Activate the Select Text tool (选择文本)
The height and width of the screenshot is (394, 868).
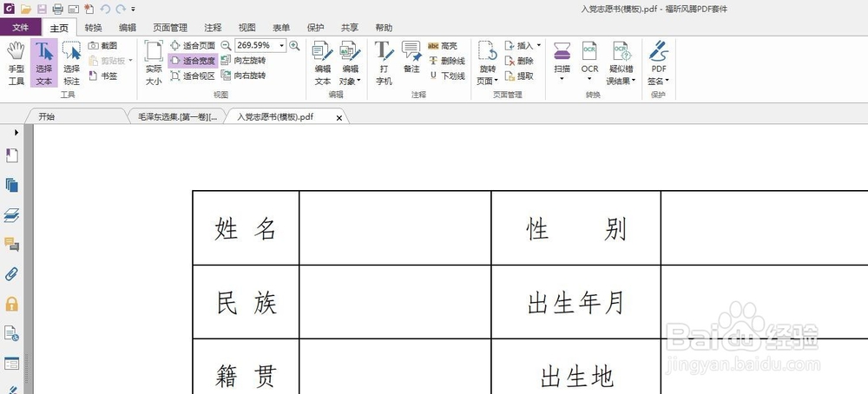[43, 63]
